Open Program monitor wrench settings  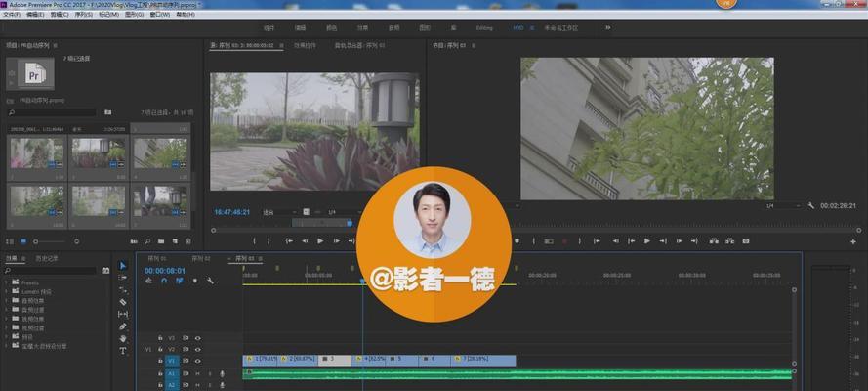[811, 205]
